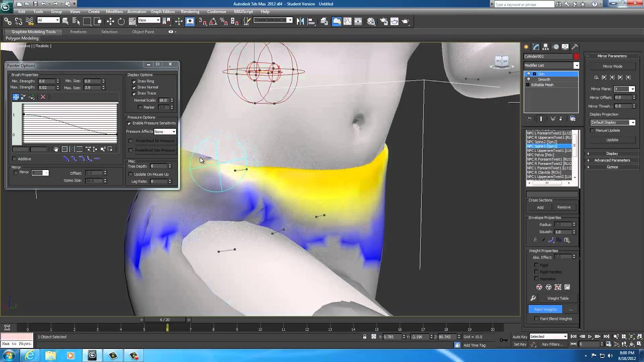
Task: Open the Hierarchy command panel tab
Action: click(546, 47)
